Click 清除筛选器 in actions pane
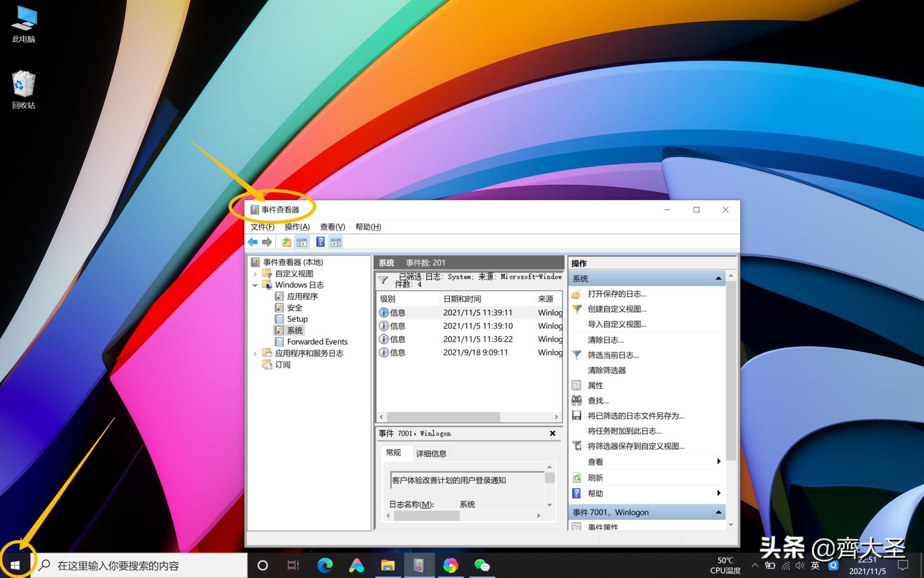924x578 pixels. (x=606, y=370)
